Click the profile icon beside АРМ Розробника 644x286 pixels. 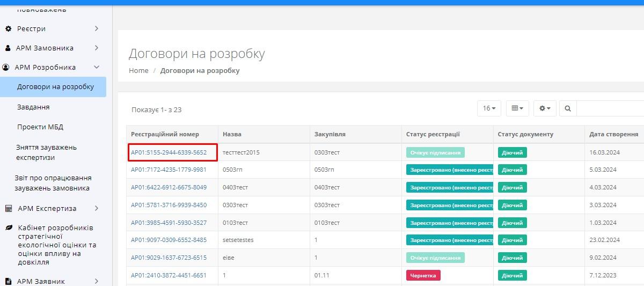pos(6,68)
